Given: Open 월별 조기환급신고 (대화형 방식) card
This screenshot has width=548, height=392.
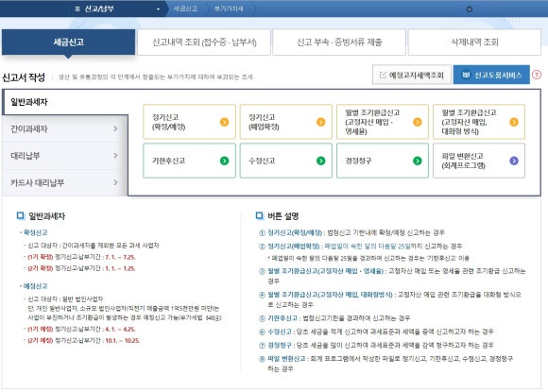Looking at the screenshot, I should [x=479, y=122].
